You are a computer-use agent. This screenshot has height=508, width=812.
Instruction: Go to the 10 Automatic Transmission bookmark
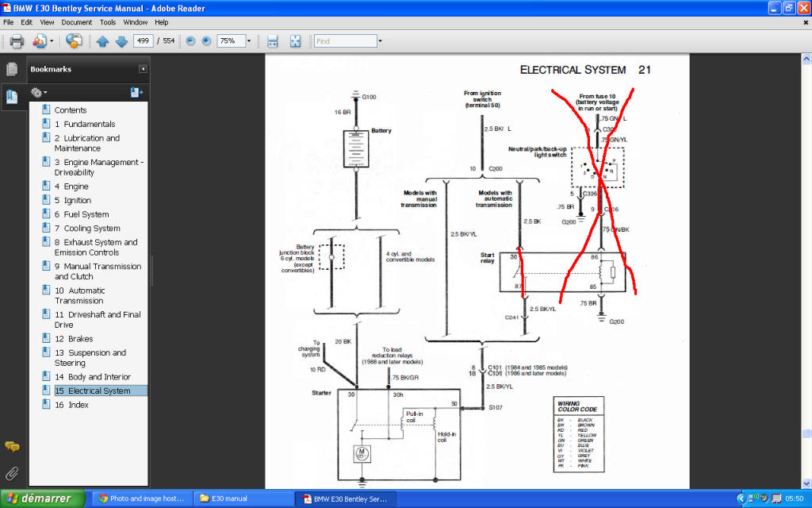point(80,295)
